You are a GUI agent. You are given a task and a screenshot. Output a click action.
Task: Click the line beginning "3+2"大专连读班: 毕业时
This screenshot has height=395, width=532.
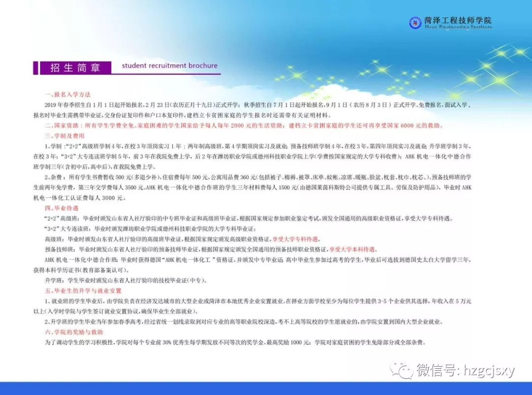pos(150,229)
